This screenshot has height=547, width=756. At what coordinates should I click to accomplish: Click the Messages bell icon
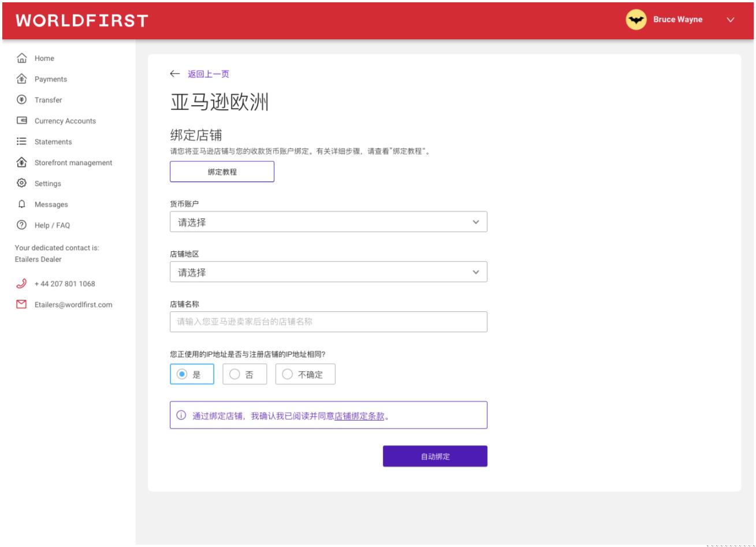point(22,204)
